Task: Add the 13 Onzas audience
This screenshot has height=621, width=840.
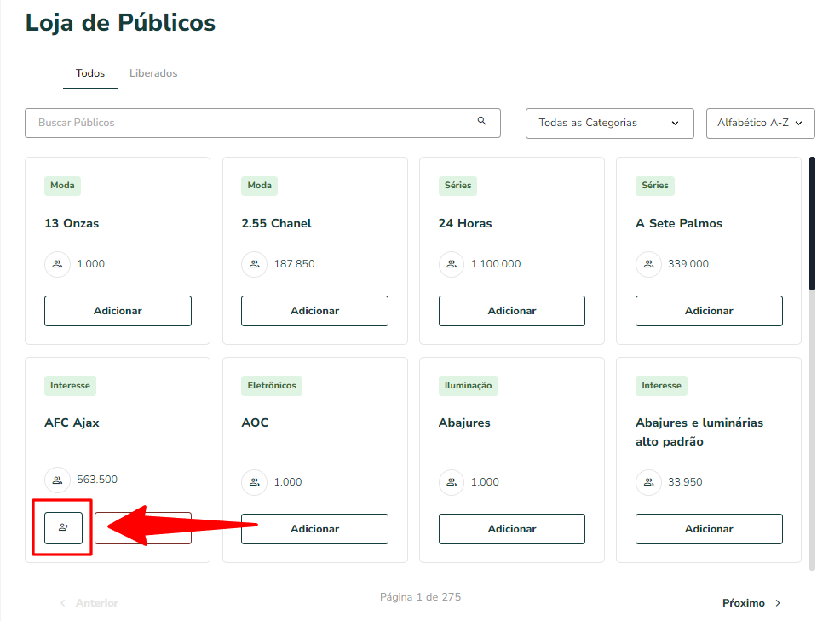Action: tap(118, 311)
